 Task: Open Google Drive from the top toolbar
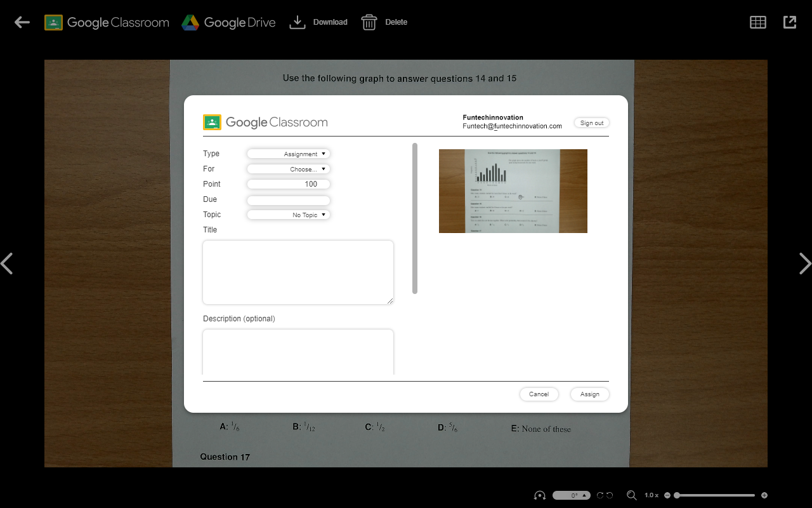click(228, 22)
